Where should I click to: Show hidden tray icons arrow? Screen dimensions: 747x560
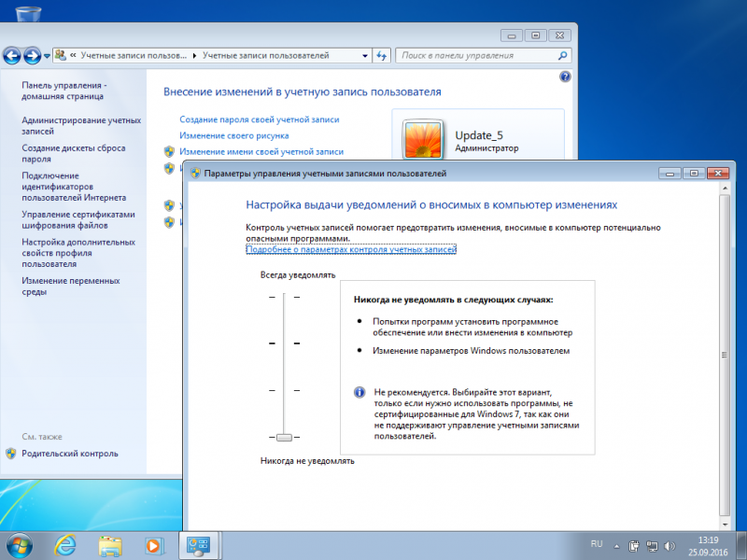coord(617,546)
